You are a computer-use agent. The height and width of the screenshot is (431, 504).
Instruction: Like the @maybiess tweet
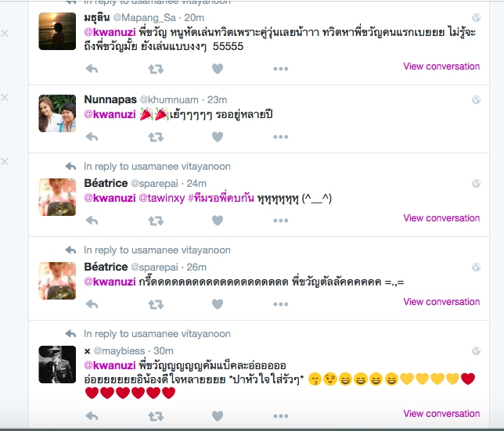pos(218,416)
